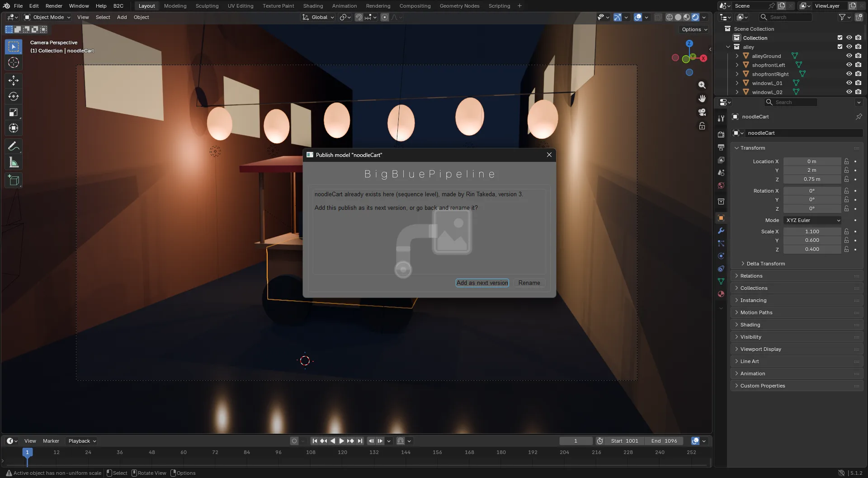The width and height of the screenshot is (868, 478).
Task: Open the timeline Playback popover
Action: 82,441
